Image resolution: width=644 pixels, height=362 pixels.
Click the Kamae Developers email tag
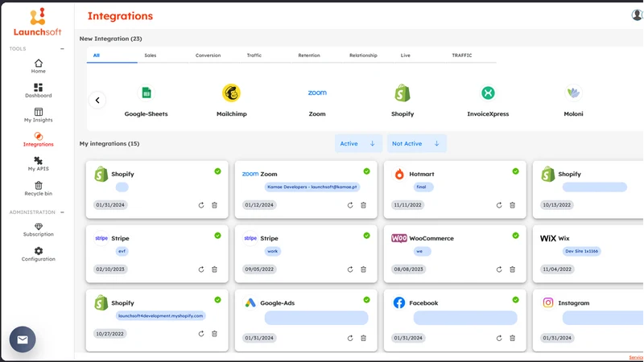312,187
